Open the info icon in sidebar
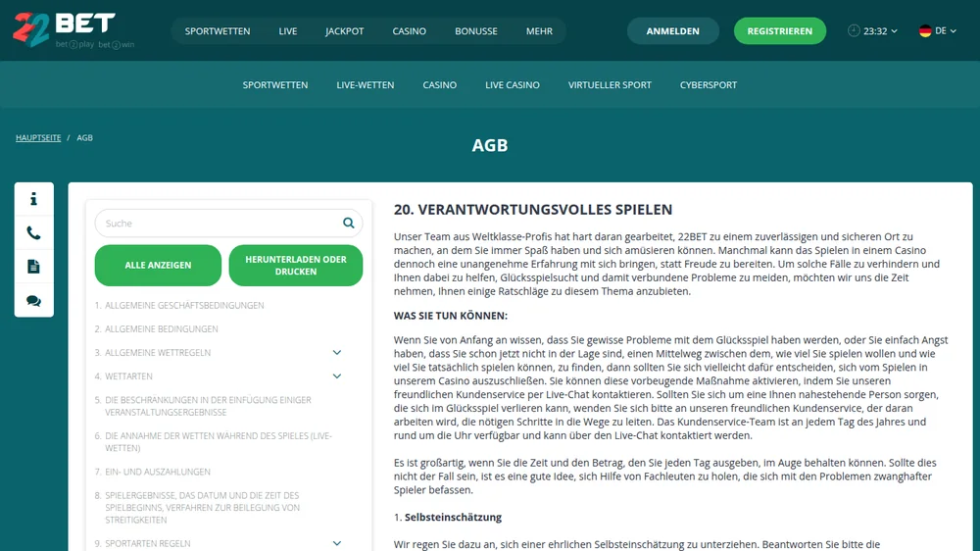Viewport: 980px width, 551px height. point(33,199)
